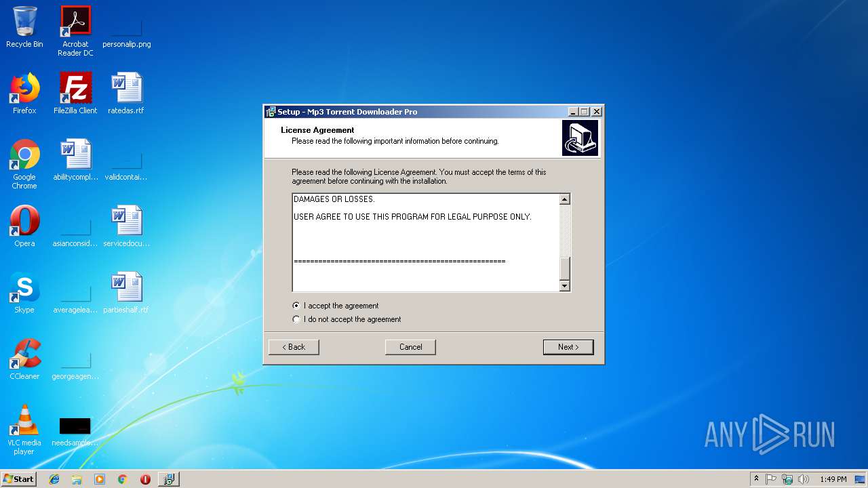Open the CCleaner shortcut
The image size is (868, 488).
[x=24, y=359]
